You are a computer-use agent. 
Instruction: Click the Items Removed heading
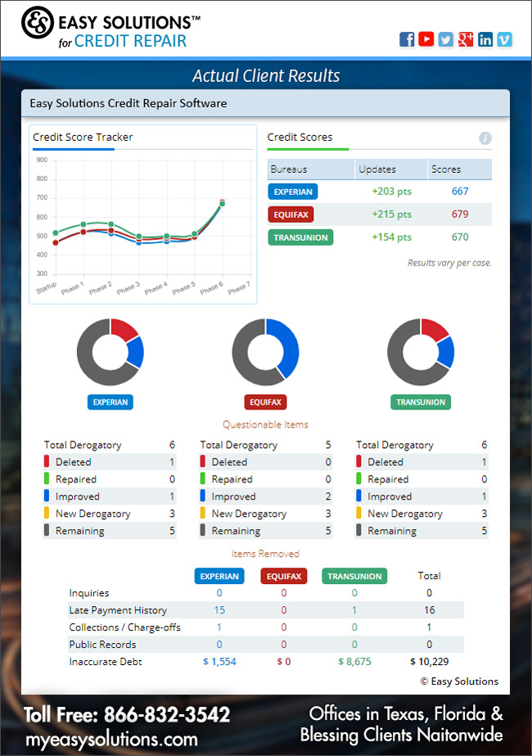(265, 554)
